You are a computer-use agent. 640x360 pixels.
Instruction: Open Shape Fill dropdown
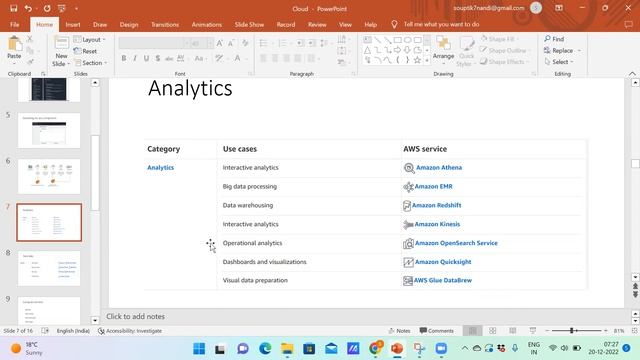coord(500,39)
